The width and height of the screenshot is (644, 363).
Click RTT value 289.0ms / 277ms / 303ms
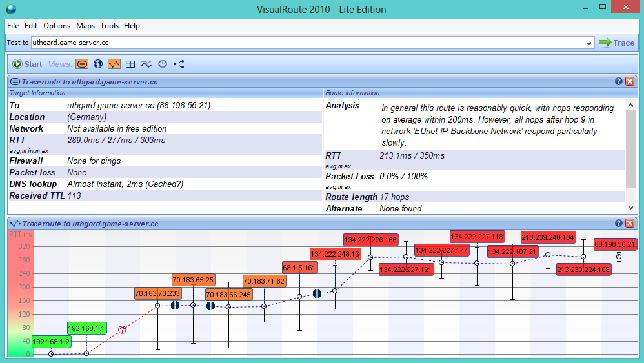click(x=116, y=141)
